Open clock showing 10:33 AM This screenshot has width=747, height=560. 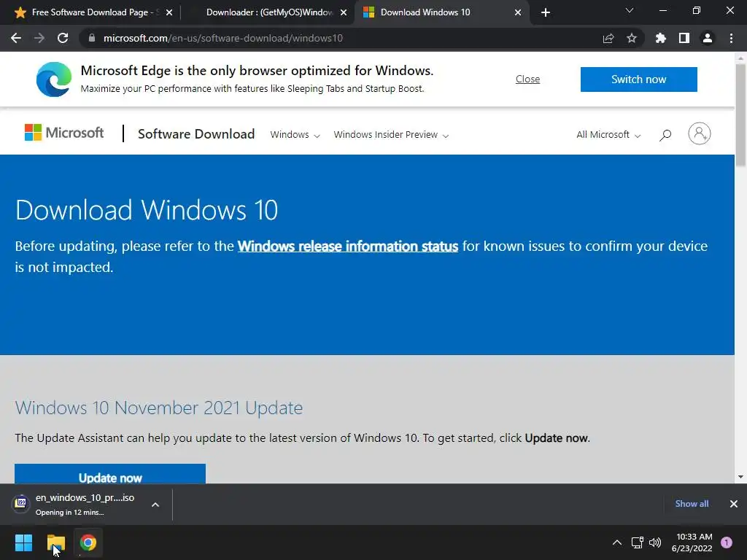(692, 542)
